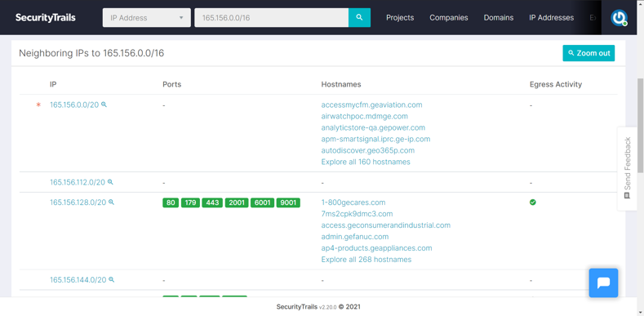The image size is (644, 316).
Task: Open the user account power icon
Action: coord(619,18)
